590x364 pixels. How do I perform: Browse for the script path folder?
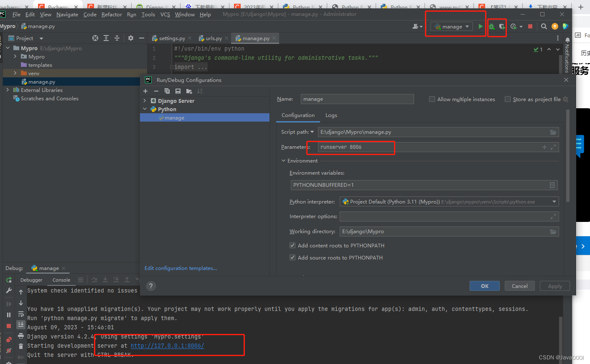pos(553,132)
